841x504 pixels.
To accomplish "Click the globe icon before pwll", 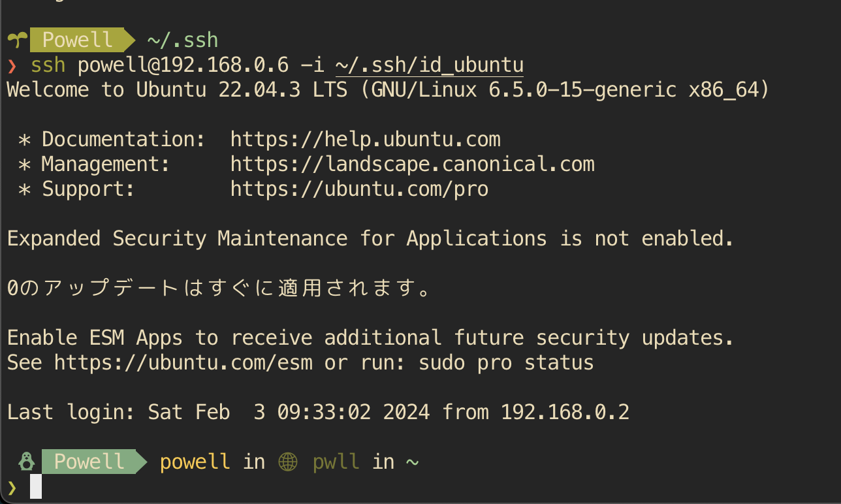I will (x=288, y=462).
